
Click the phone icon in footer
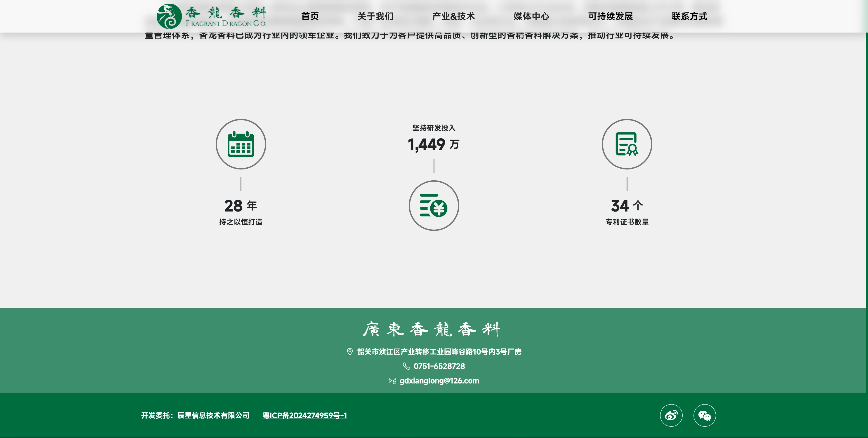[x=406, y=366]
